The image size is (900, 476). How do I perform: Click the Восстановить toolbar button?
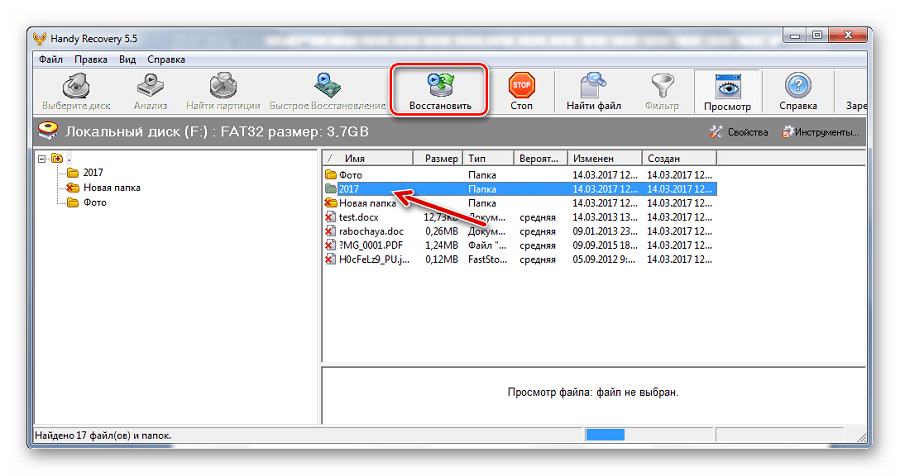pyautogui.click(x=440, y=91)
